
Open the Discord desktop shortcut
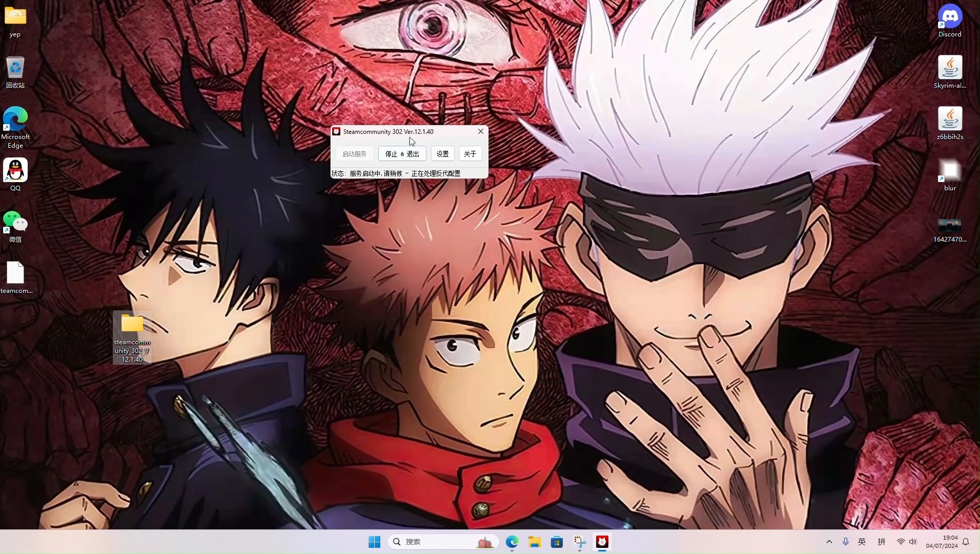pos(950,21)
